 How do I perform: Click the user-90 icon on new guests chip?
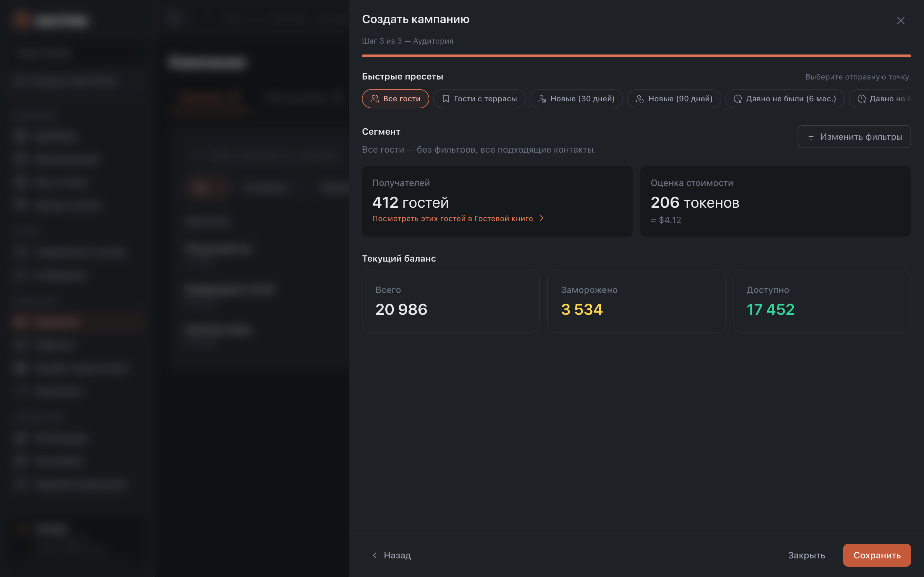[x=639, y=99]
